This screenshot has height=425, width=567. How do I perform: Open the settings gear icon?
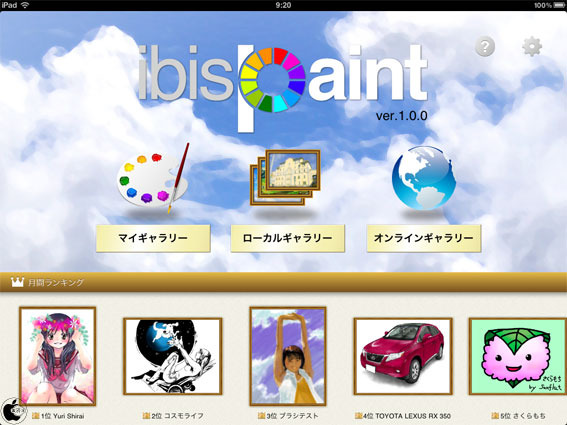[x=532, y=46]
